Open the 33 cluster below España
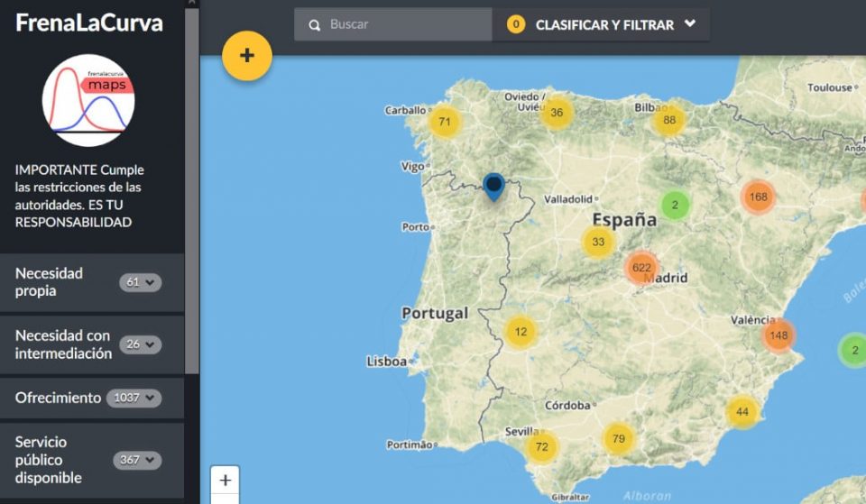This screenshot has width=866, height=504. tap(598, 242)
